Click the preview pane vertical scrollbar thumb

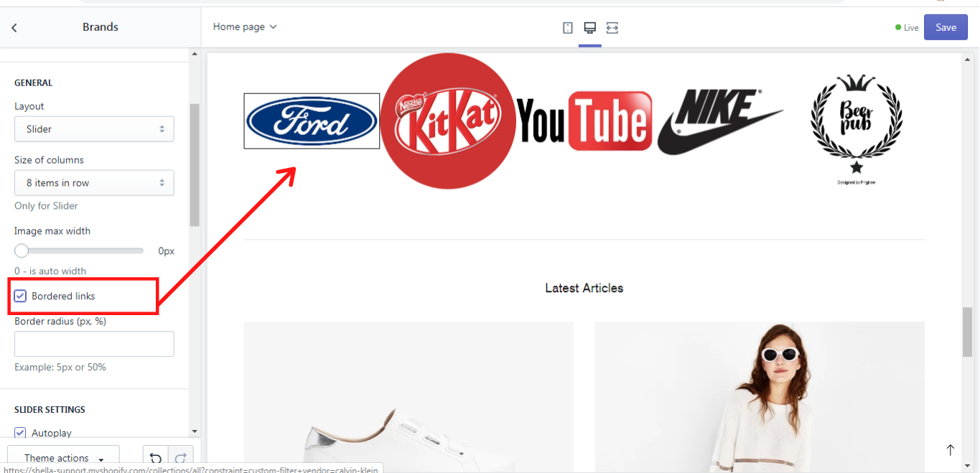[967, 332]
